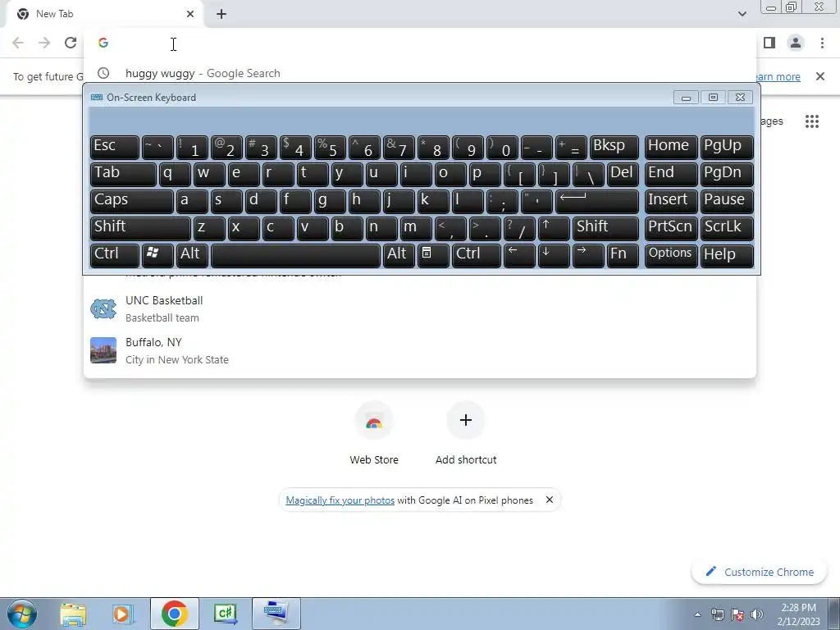Open the tab search chevron

(x=742, y=14)
